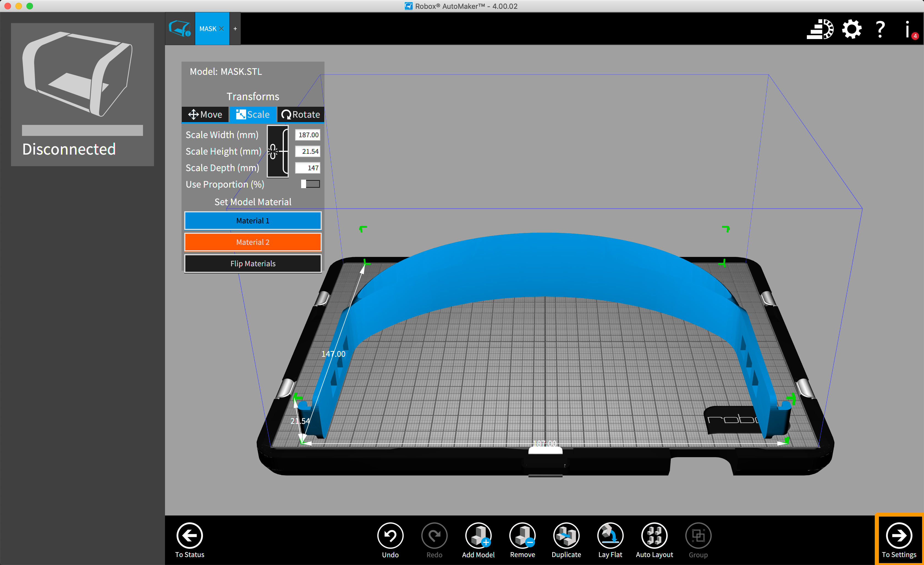Undo the last action

click(390, 536)
